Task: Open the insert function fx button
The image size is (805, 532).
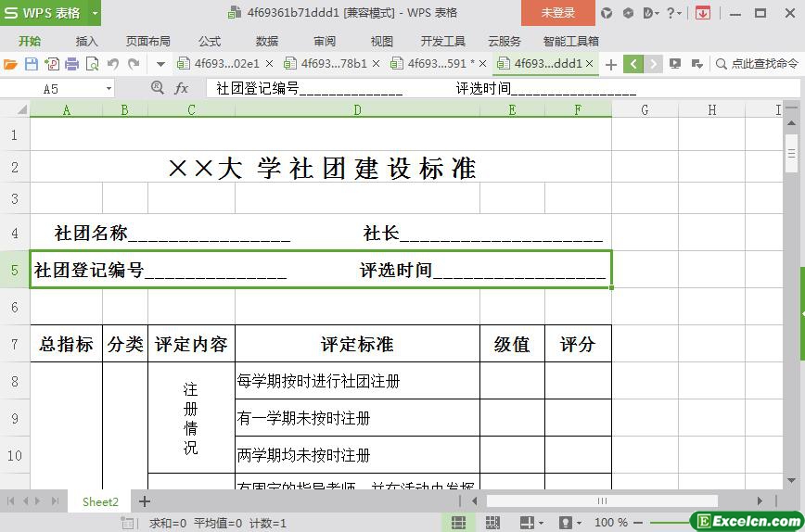Action: tap(181, 88)
